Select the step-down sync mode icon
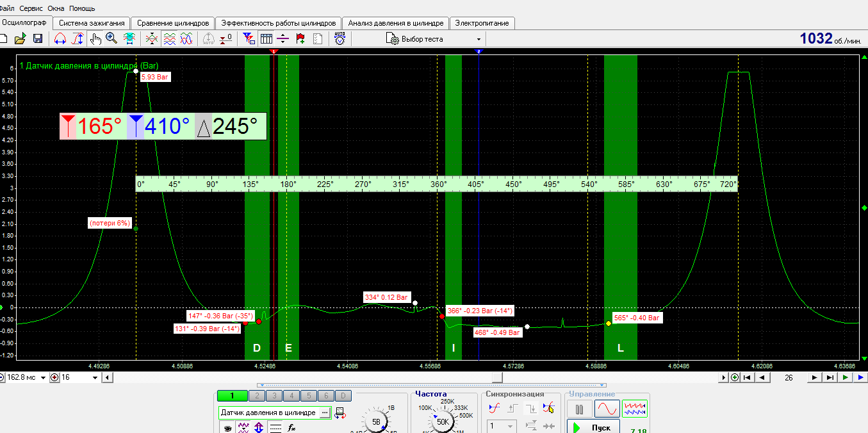The height and width of the screenshot is (433, 868). pyautogui.click(x=530, y=407)
